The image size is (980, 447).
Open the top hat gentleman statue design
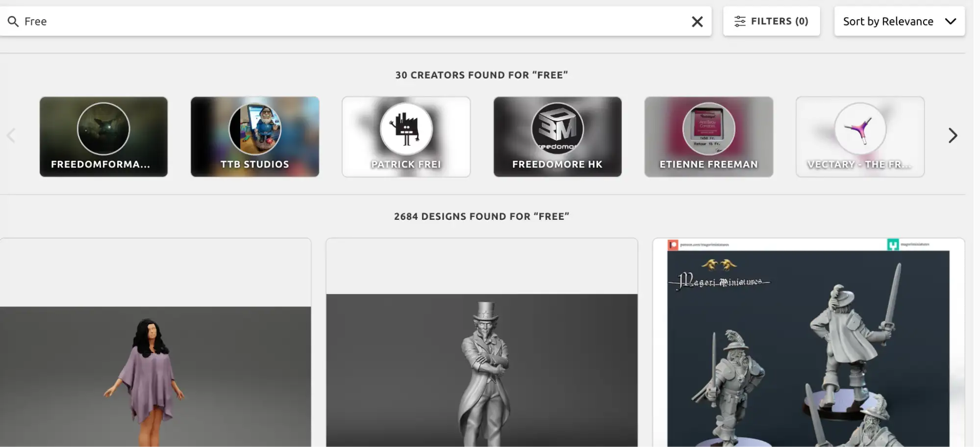[482, 342]
